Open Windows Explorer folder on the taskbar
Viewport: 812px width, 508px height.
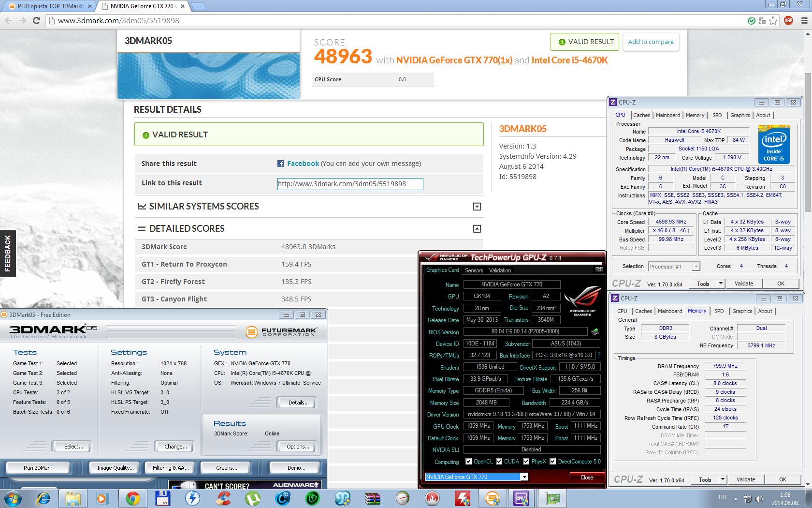[x=73, y=498]
